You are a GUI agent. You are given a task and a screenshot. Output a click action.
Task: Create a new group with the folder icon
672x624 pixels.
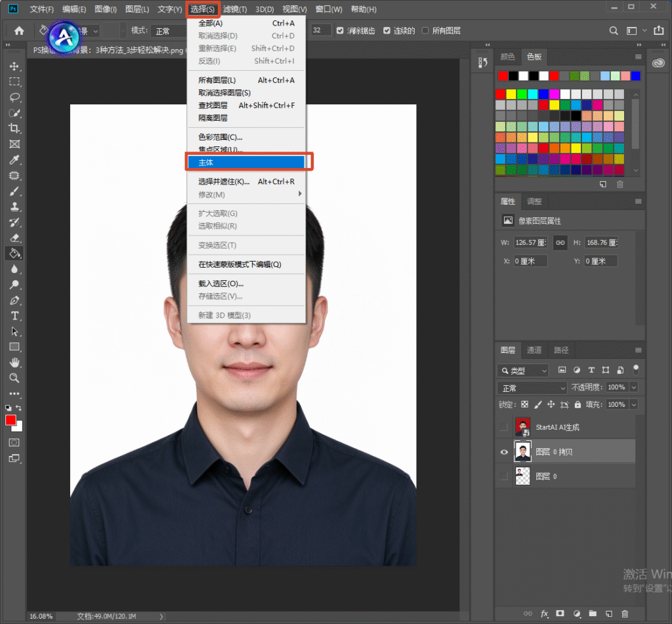tap(593, 614)
